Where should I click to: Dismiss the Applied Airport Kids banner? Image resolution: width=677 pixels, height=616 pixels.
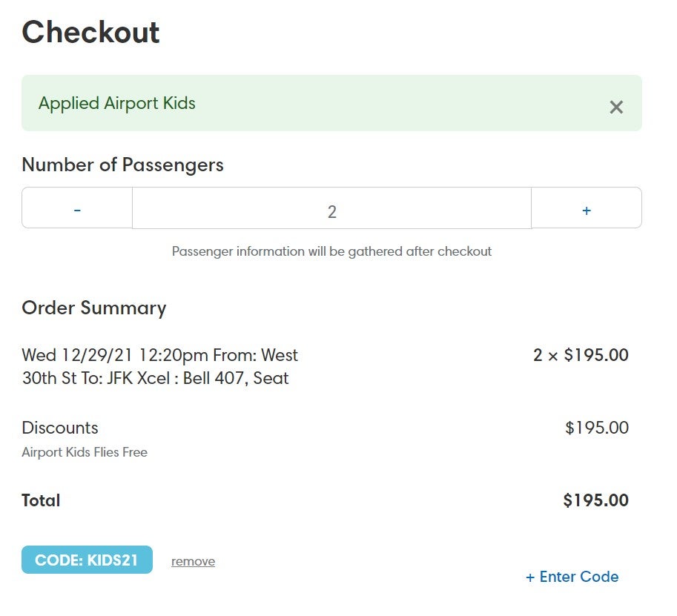click(x=615, y=107)
